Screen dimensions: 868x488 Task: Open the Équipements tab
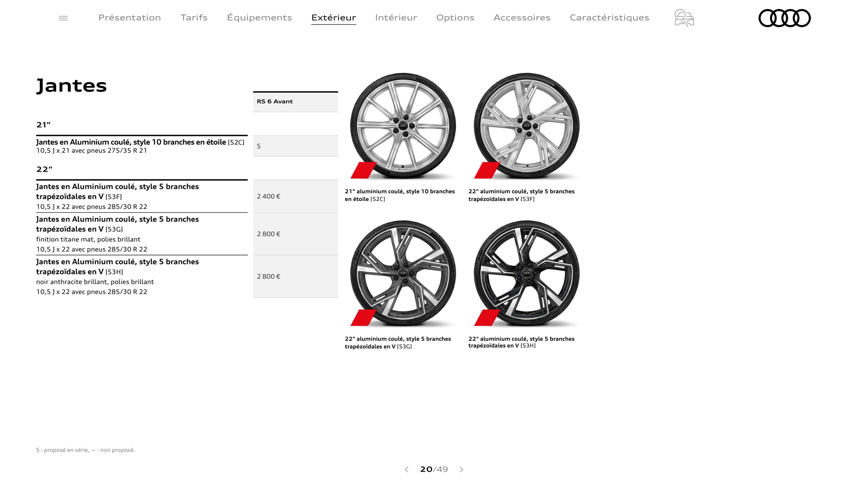click(x=259, y=17)
